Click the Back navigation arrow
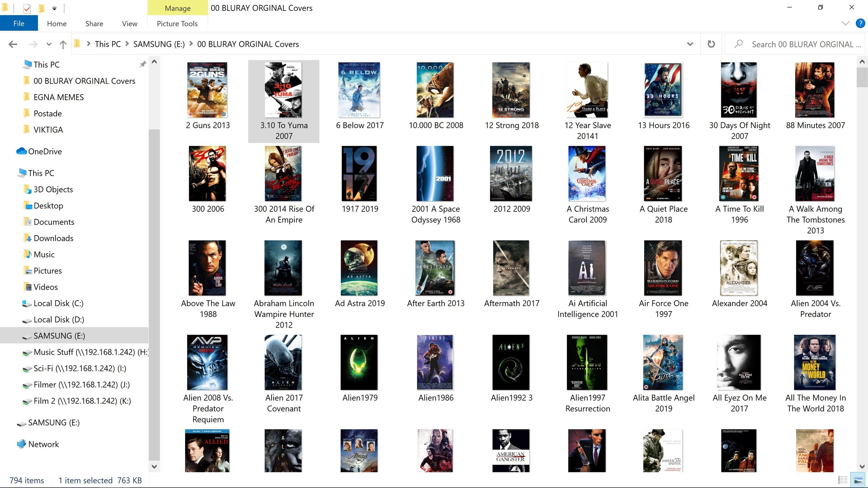The height and width of the screenshot is (488, 868). pos(13,44)
